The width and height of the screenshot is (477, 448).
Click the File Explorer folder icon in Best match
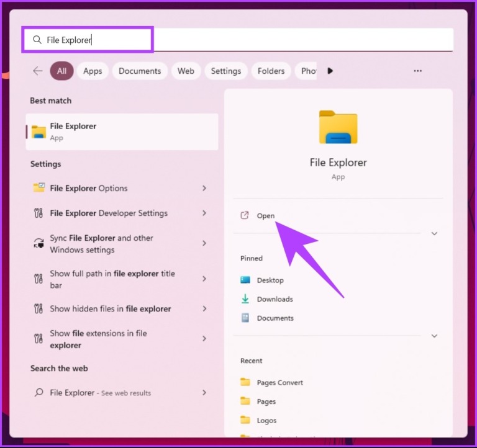click(x=39, y=132)
